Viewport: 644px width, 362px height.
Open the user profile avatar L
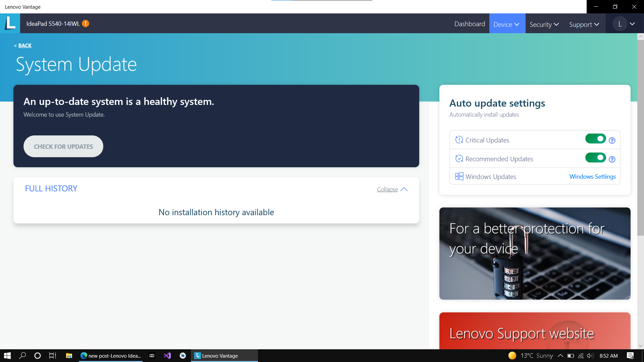click(620, 24)
